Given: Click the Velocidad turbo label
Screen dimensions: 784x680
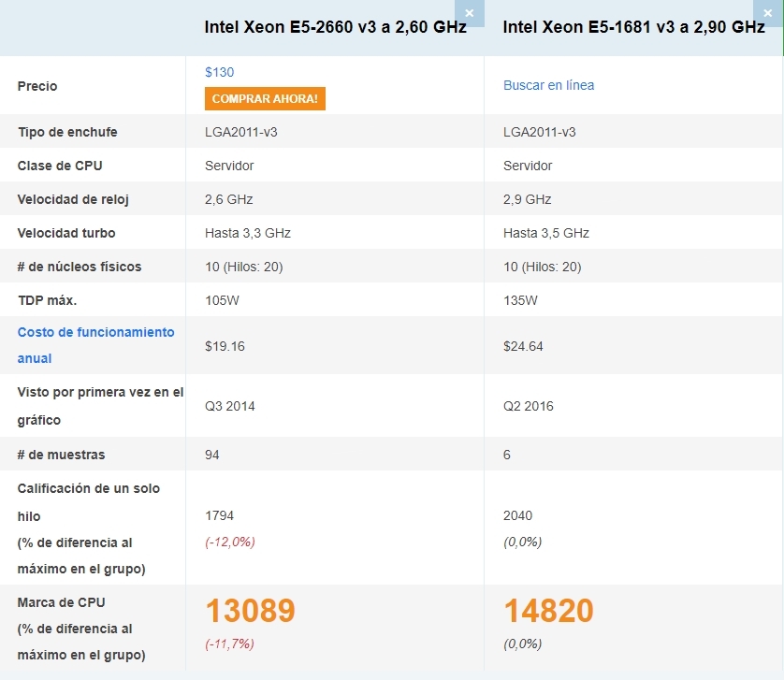Looking at the screenshot, I should pyautogui.click(x=66, y=233).
